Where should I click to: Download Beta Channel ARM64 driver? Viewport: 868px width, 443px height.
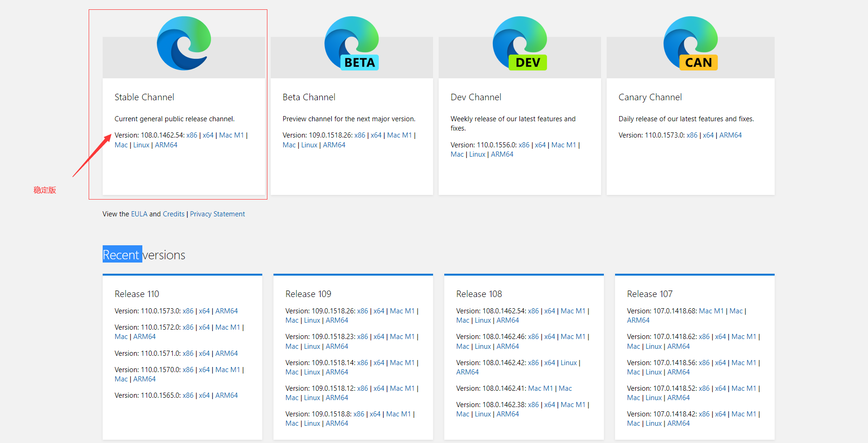[x=334, y=145]
